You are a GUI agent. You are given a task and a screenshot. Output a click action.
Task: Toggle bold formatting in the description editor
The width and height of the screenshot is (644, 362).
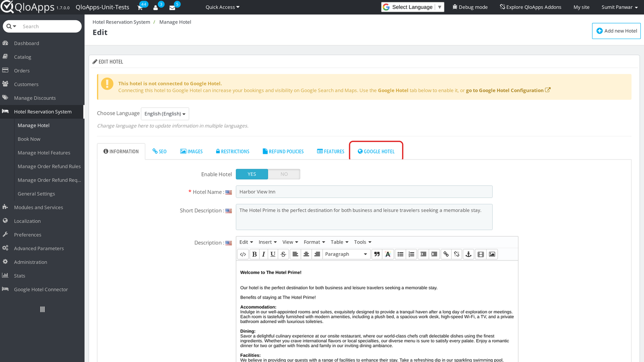click(x=254, y=254)
